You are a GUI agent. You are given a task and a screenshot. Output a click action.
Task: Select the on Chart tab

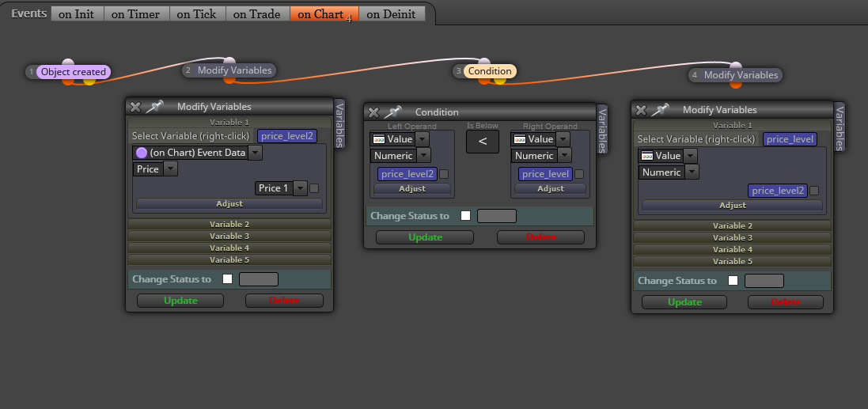tap(324, 13)
